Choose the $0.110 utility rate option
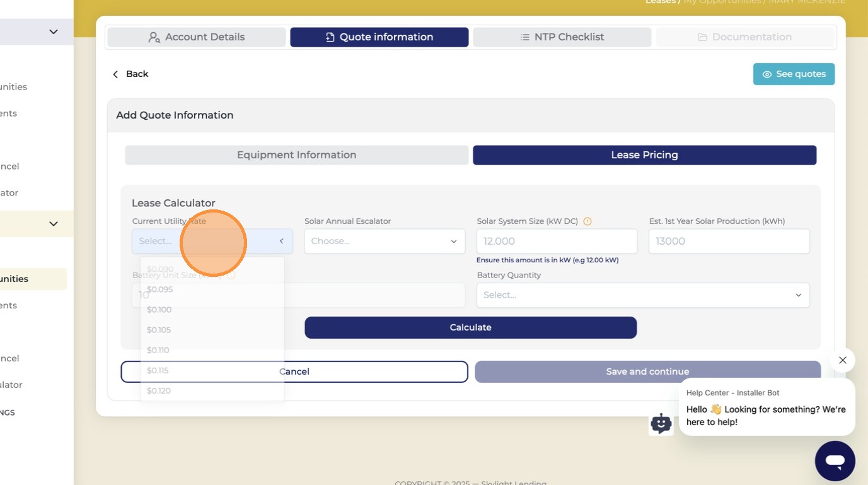 pyautogui.click(x=212, y=350)
